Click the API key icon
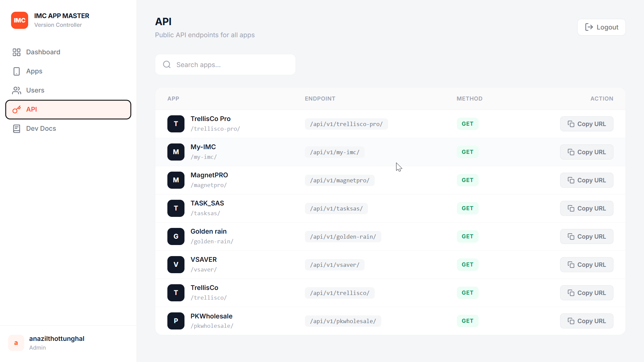Image resolution: width=644 pixels, height=362 pixels. pos(16,110)
